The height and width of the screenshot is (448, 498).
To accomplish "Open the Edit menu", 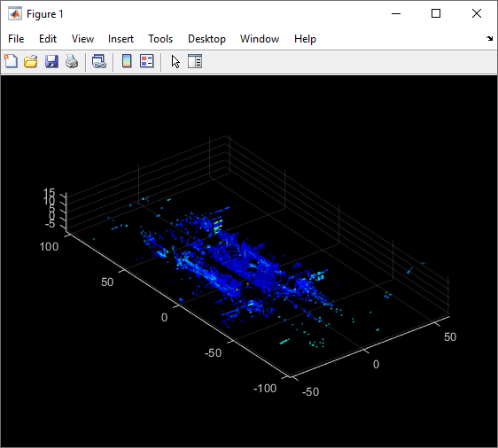I will (x=48, y=39).
